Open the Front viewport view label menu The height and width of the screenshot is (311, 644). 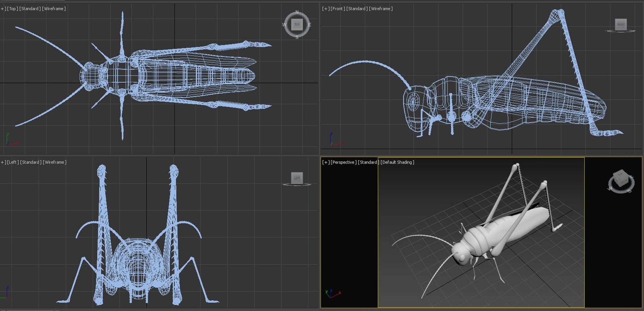point(338,9)
